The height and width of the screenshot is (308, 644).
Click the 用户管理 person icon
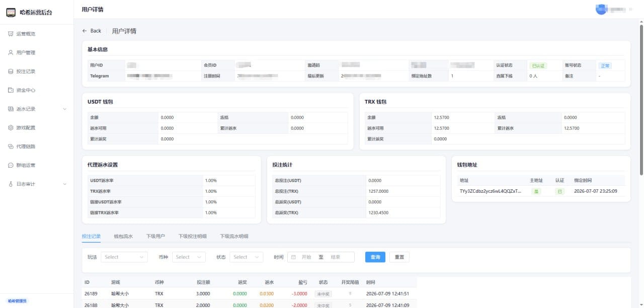pos(11,52)
